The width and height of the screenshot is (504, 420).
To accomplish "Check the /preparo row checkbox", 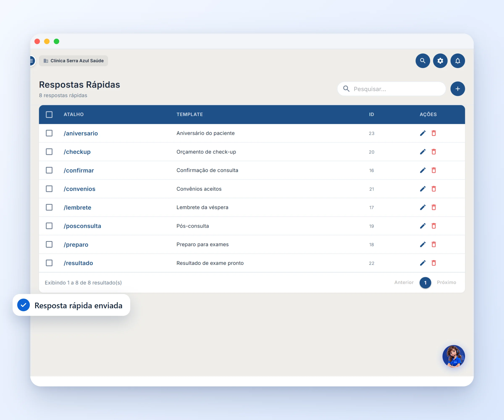I will click(x=49, y=244).
